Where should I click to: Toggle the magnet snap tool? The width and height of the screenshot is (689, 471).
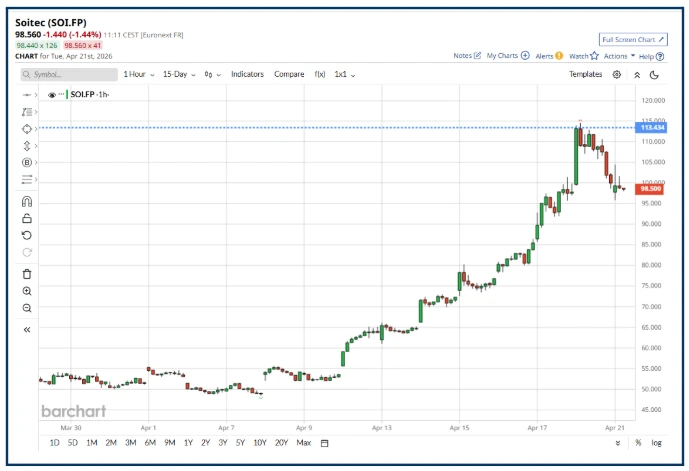tap(27, 202)
